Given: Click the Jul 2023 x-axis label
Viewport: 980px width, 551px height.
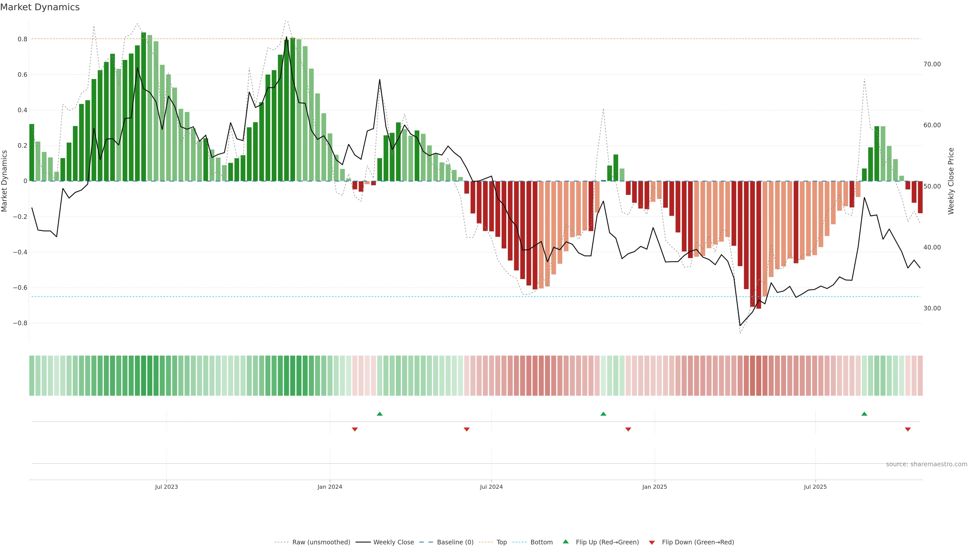Looking at the screenshot, I should (x=166, y=487).
